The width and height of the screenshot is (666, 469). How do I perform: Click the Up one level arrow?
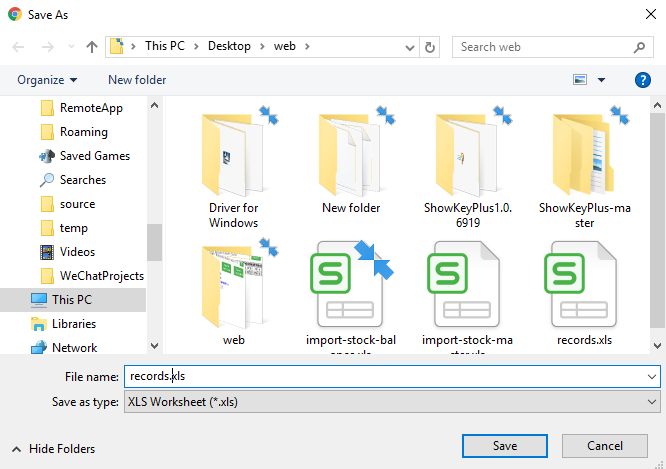tap(92, 47)
